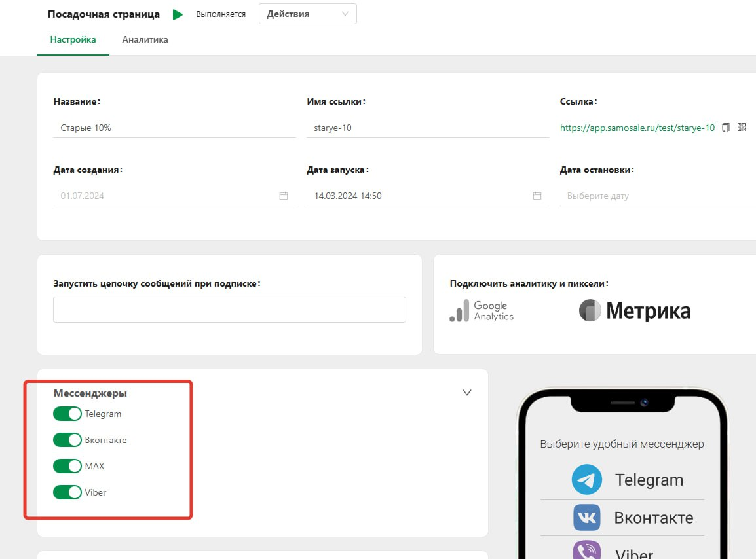Click Telegram icon in phone preview
The height and width of the screenshot is (559, 756).
(x=587, y=480)
